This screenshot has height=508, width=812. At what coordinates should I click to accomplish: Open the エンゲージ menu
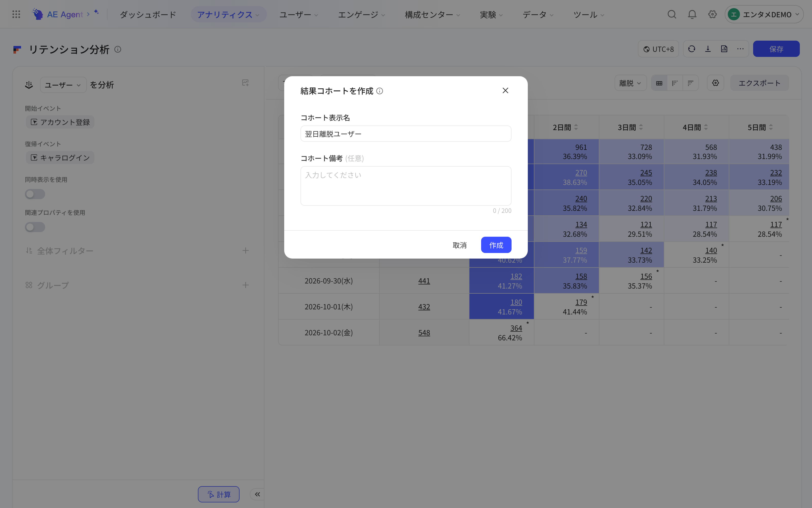point(361,14)
